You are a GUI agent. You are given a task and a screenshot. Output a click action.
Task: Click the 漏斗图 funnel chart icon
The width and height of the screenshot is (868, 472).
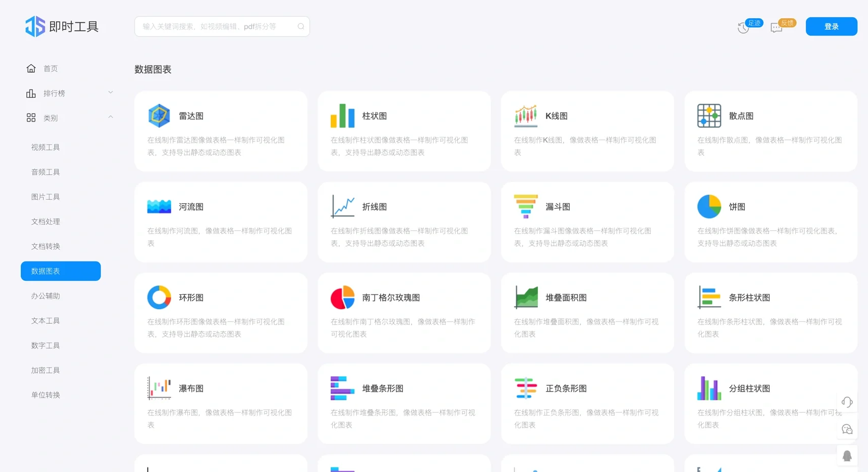(526, 206)
